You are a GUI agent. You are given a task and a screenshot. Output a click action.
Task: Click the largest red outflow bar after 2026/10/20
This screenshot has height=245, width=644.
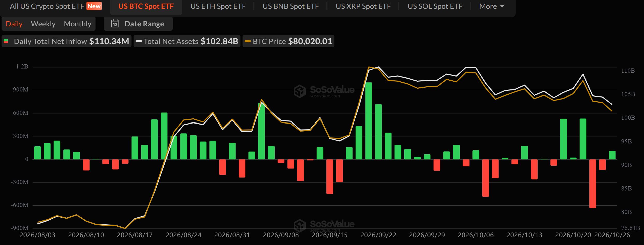pyautogui.click(x=593, y=183)
